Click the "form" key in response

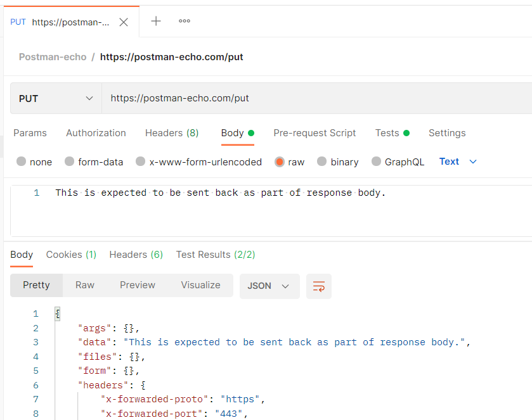(94, 371)
